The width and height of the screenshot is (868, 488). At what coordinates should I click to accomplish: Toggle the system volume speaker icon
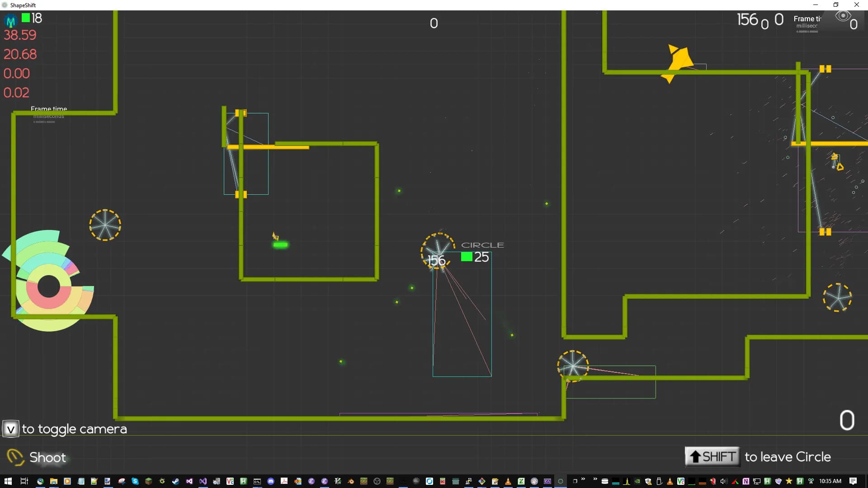pyautogui.click(x=723, y=481)
